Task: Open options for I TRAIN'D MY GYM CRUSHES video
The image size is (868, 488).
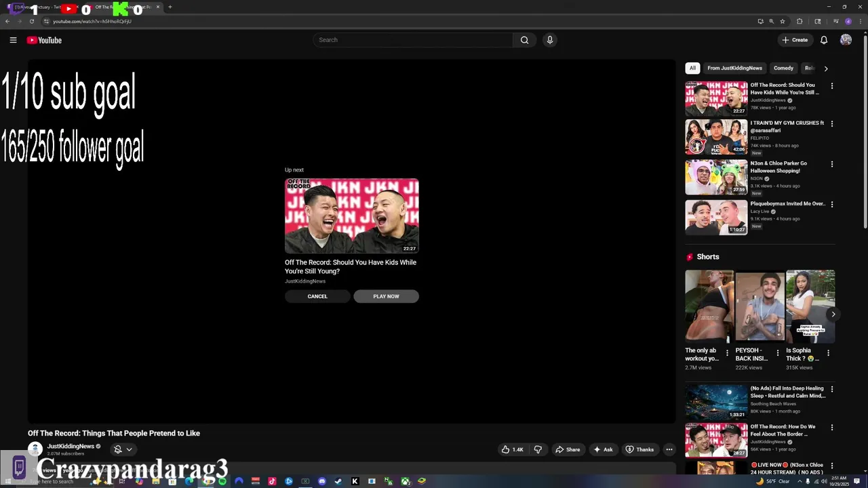Action: 832,124
